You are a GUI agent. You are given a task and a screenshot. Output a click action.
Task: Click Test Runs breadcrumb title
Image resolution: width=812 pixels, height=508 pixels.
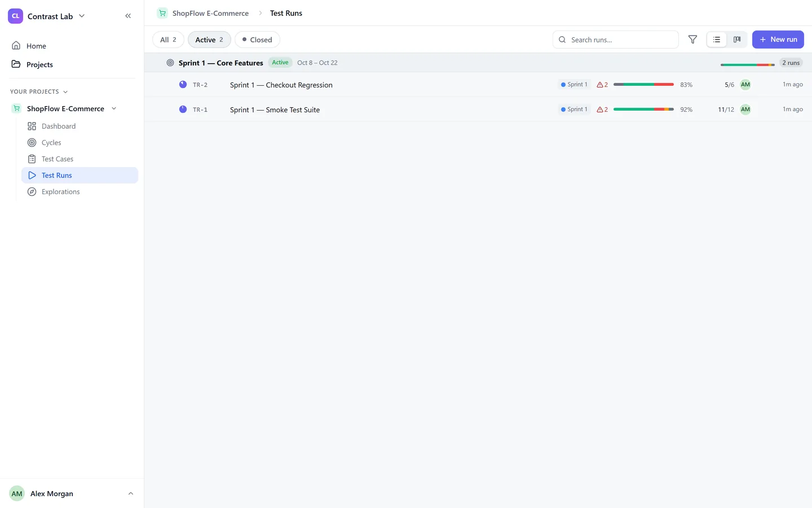pyautogui.click(x=286, y=13)
